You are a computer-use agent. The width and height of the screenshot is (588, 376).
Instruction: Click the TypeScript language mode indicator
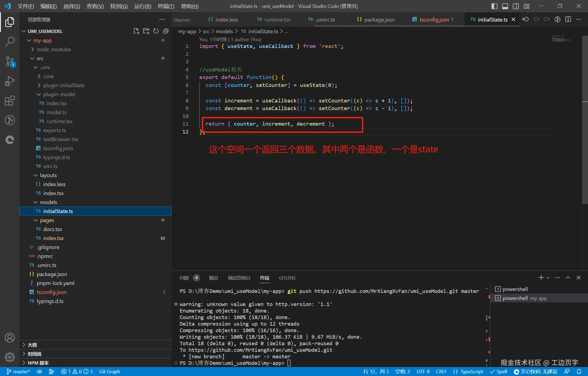(x=471, y=372)
